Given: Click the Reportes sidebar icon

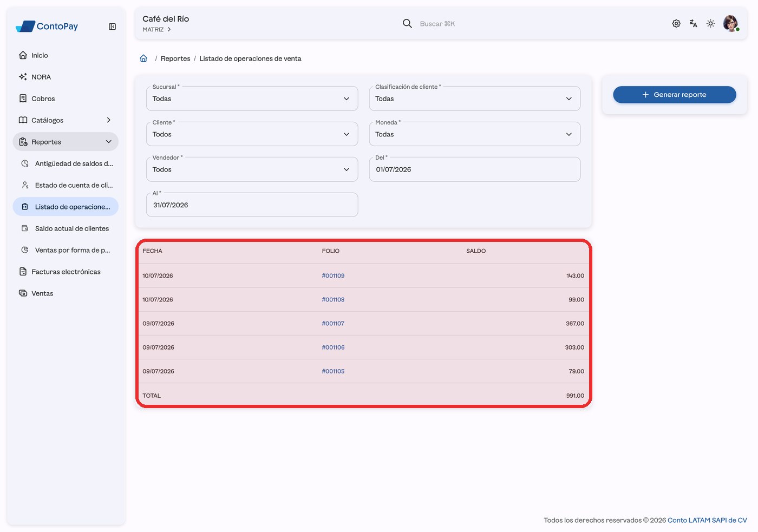Looking at the screenshot, I should click(23, 142).
